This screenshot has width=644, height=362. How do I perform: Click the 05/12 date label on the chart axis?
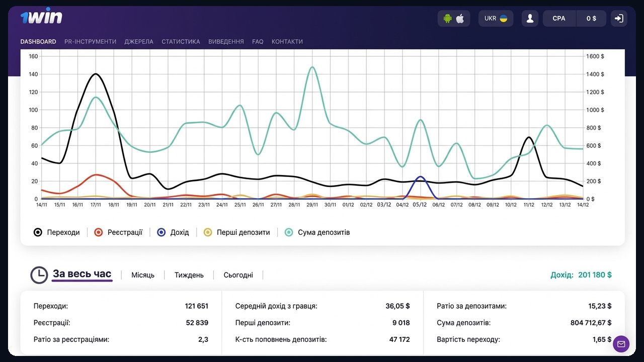click(x=420, y=205)
